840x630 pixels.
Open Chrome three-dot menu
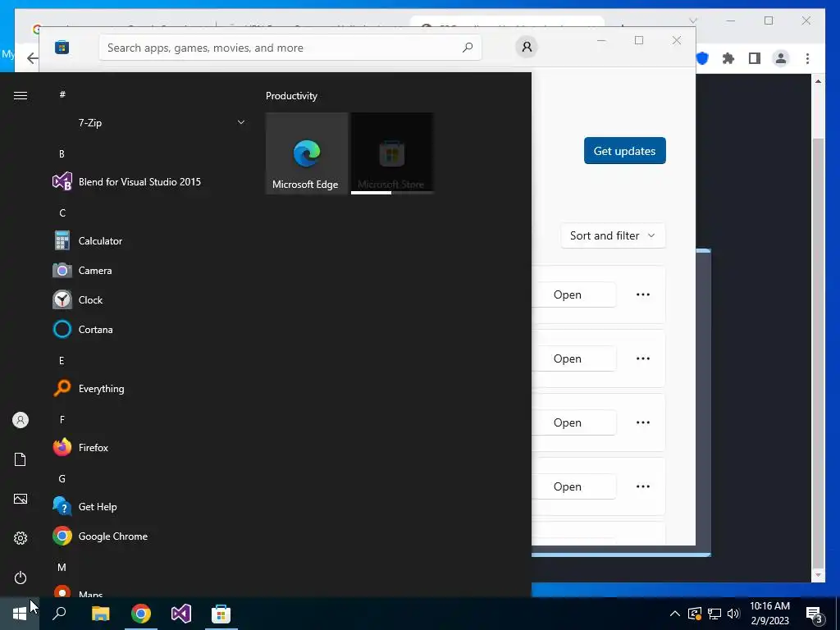[x=807, y=58]
